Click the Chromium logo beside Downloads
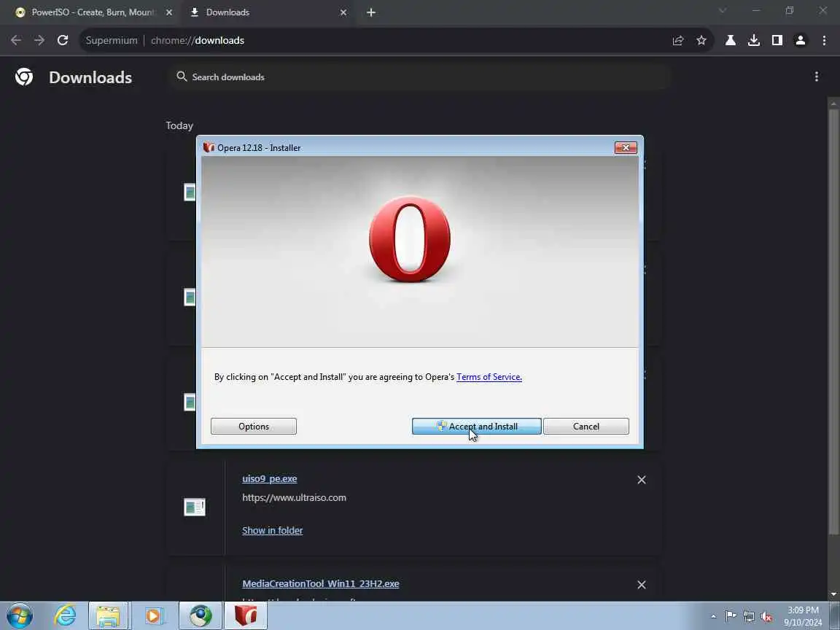840x630 pixels. 24,77
